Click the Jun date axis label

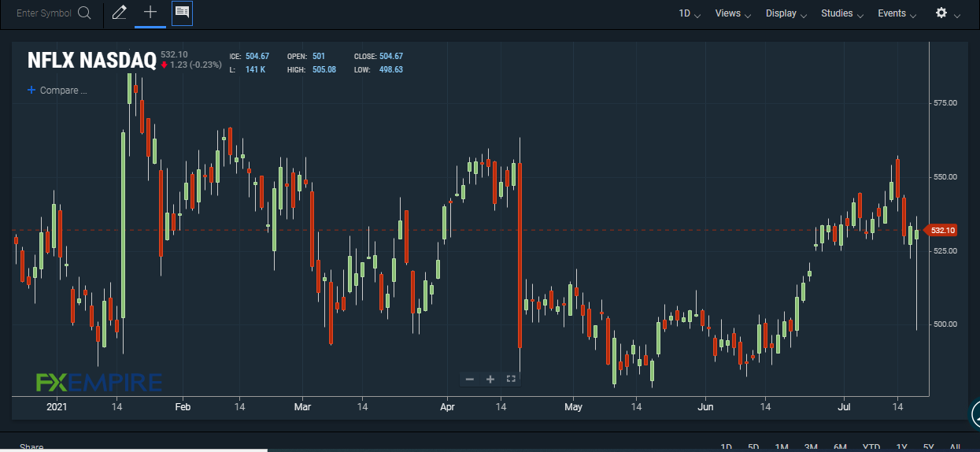tap(705, 407)
